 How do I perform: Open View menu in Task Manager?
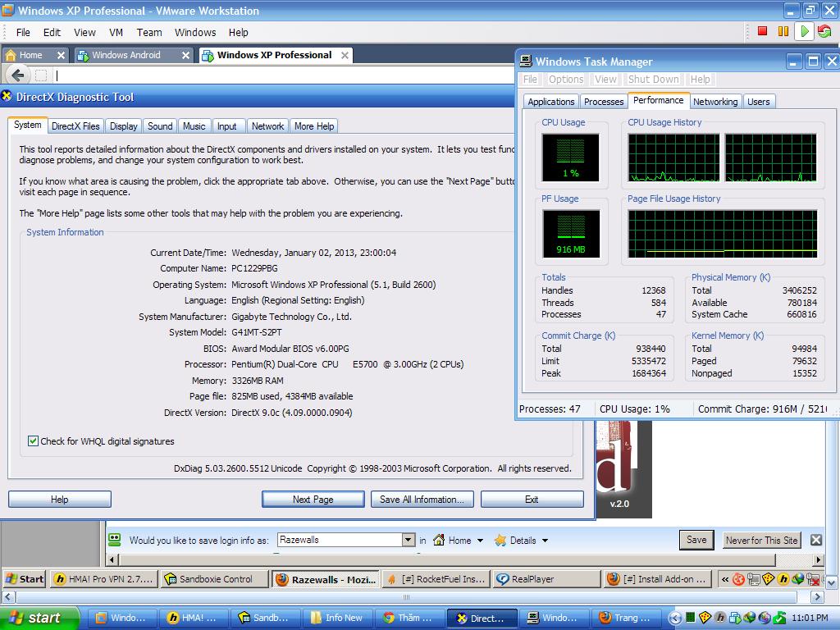(x=605, y=80)
